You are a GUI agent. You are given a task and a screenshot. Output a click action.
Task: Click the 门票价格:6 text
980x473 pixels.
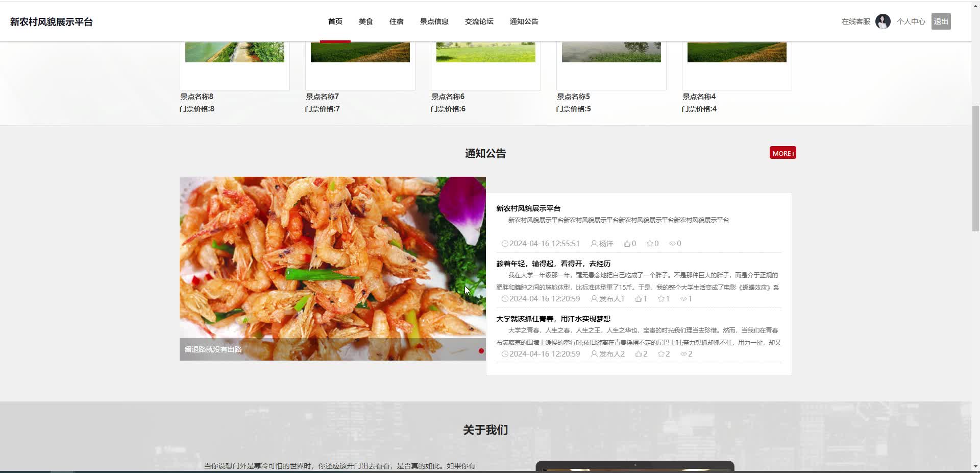click(x=448, y=109)
